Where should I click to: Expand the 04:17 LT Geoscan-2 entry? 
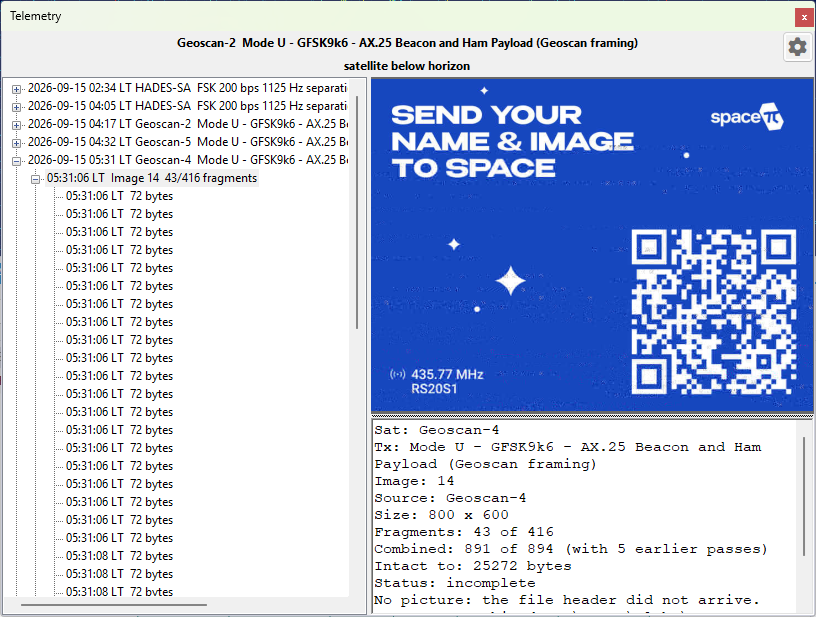(17, 125)
